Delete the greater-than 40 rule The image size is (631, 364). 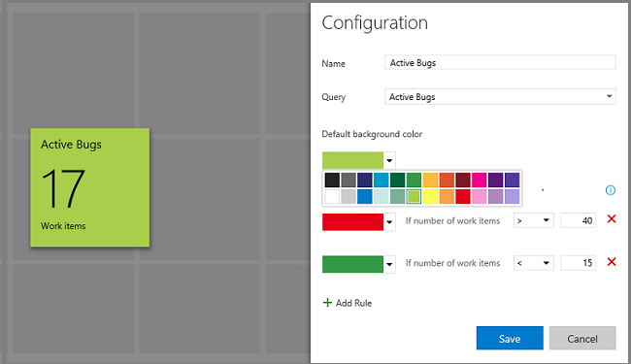(x=612, y=219)
